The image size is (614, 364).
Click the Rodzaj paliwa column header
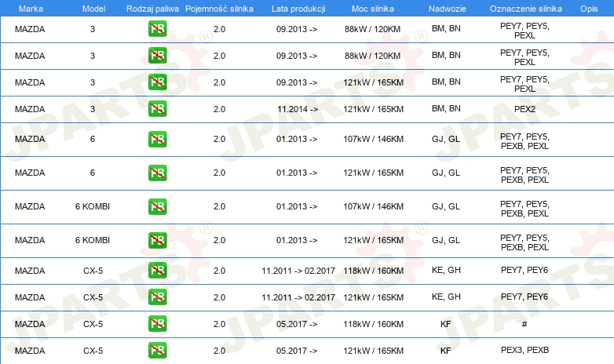tap(152, 9)
